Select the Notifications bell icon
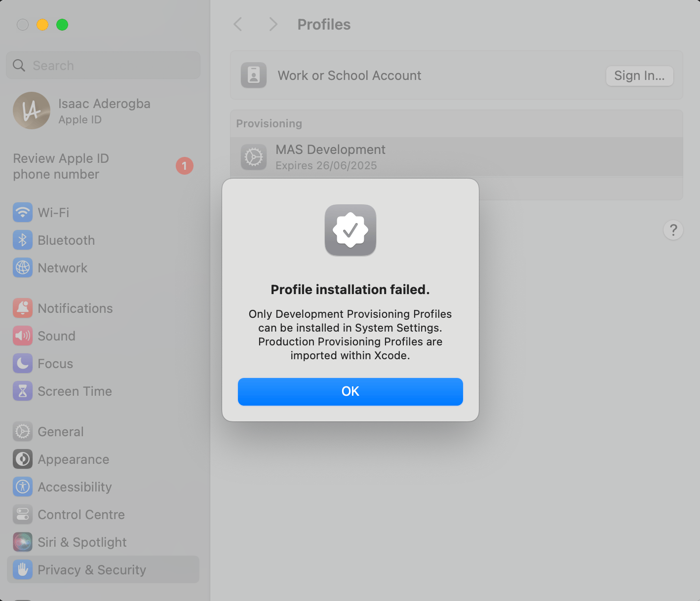Viewport: 700px width, 601px height. pyautogui.click(x=22, y=308)
